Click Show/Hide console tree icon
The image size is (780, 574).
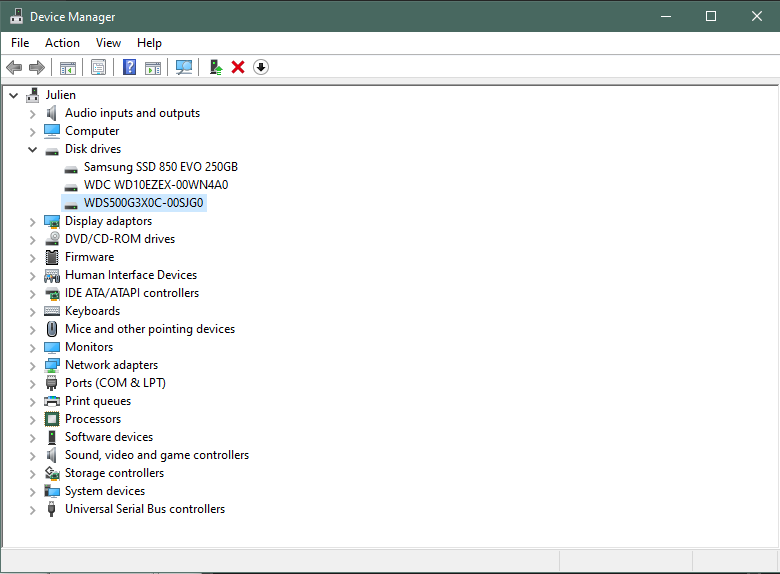[68, 67]
